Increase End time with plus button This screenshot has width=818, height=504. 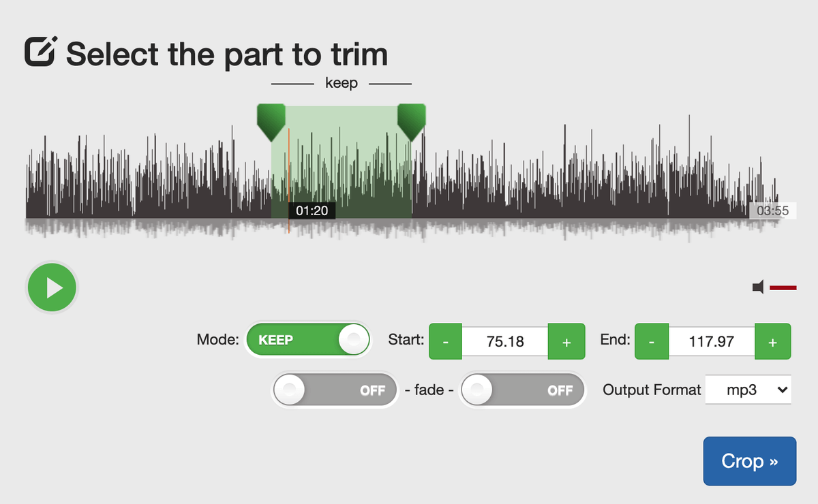point(772,341)
